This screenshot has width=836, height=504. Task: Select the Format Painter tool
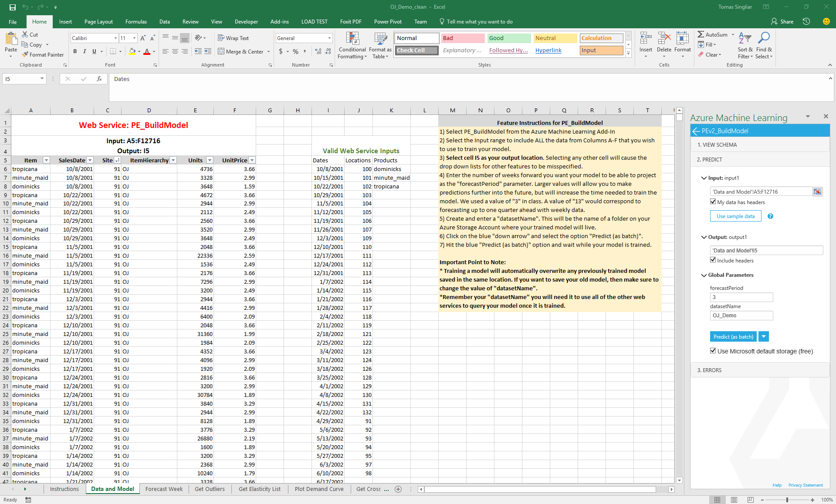pos(42,54)
